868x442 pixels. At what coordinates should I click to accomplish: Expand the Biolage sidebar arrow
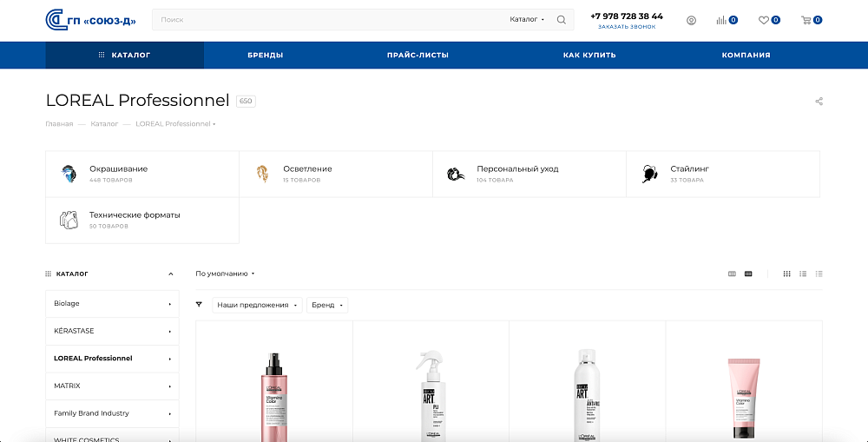tap(169, 304)
